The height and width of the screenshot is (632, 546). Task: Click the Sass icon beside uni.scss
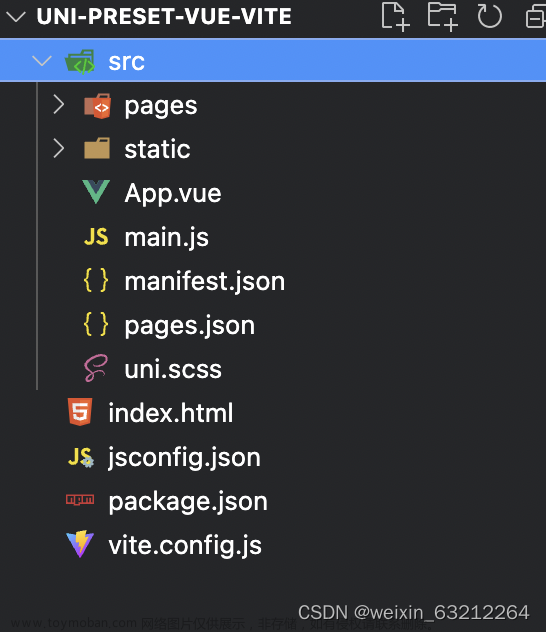pos(96,368)
